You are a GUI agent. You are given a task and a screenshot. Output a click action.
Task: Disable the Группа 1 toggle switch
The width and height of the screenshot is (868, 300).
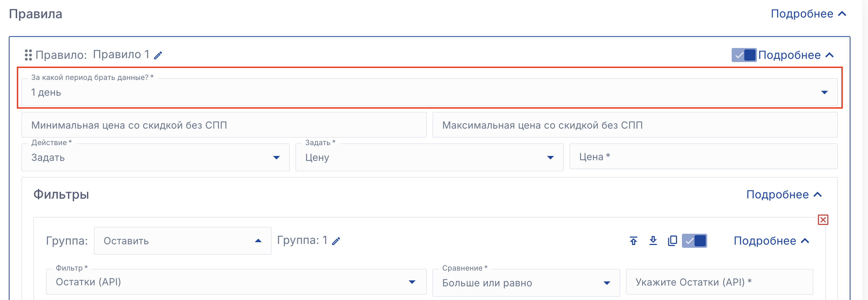(x=694, y=241)
